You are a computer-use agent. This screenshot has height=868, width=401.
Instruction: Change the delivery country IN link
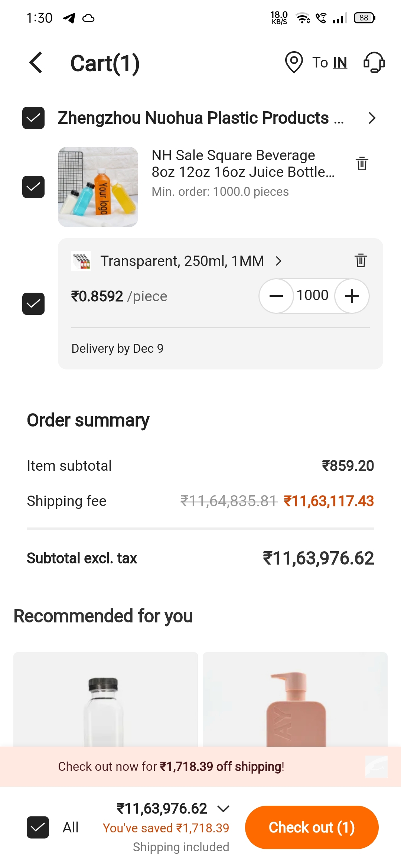coord(340,63)
